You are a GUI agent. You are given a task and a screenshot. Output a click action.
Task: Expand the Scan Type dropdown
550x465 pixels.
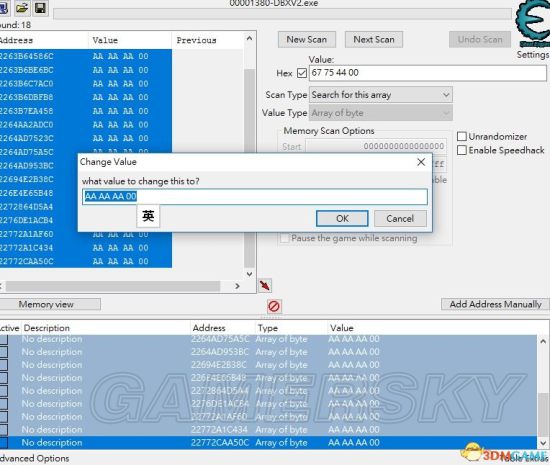point(381,95)
